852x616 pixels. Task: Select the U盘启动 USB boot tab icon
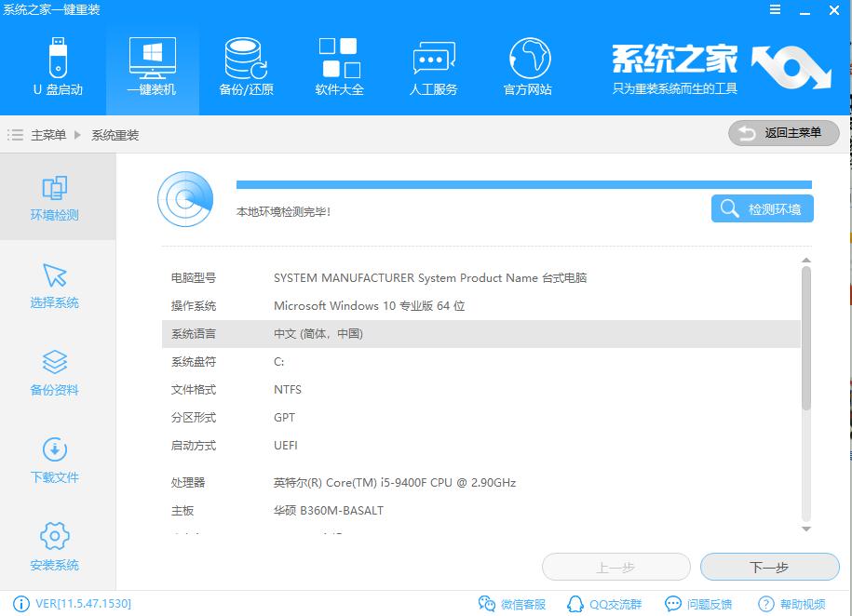coord(56,65)
